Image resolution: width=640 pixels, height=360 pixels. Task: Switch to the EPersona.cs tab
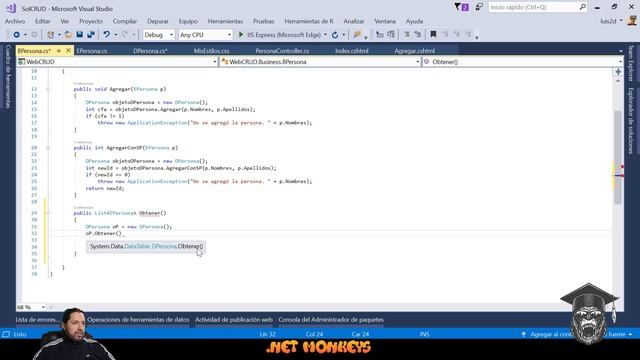click(x=92, y=51)
